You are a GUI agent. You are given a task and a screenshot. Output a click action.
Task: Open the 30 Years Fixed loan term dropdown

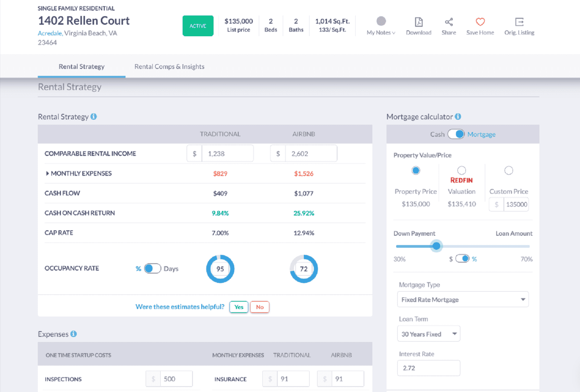428,334
